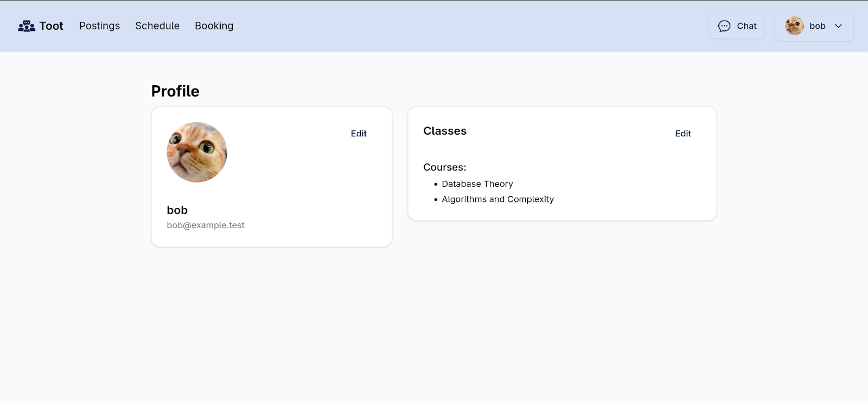Click the Toot people logo icon

tap(27, 26)
